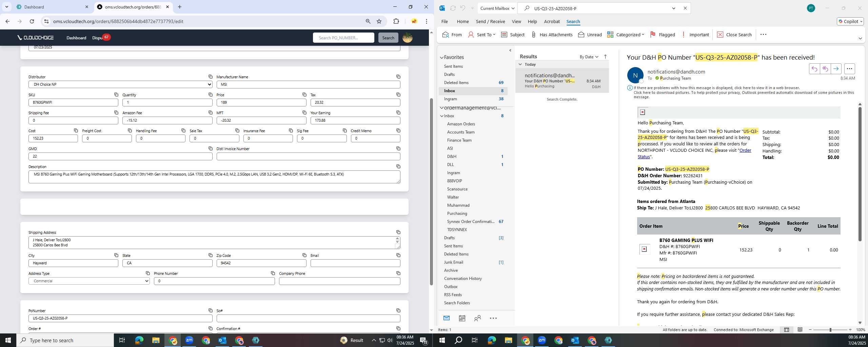Click the GMD input field

pos(120,156)
